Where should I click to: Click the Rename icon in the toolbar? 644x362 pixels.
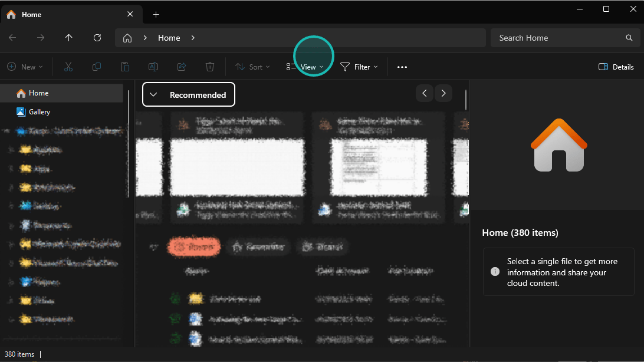tap(153, 67)
